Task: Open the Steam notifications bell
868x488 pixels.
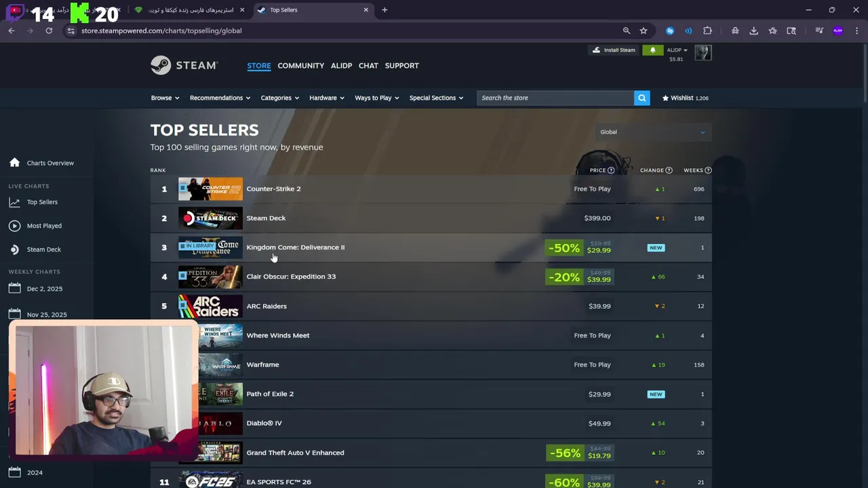Action: [653, 50]
